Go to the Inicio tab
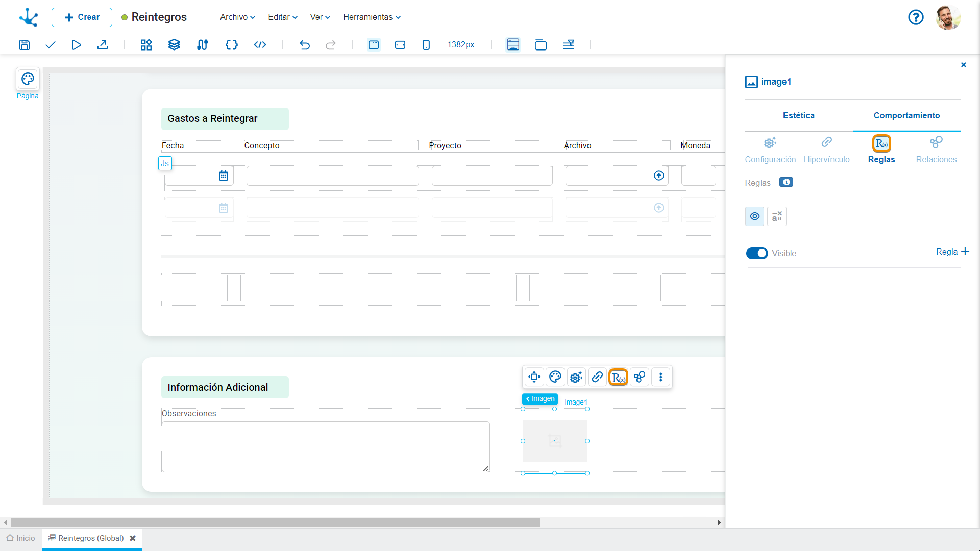The width and height of the screenshot is (980, 551). 21,538
